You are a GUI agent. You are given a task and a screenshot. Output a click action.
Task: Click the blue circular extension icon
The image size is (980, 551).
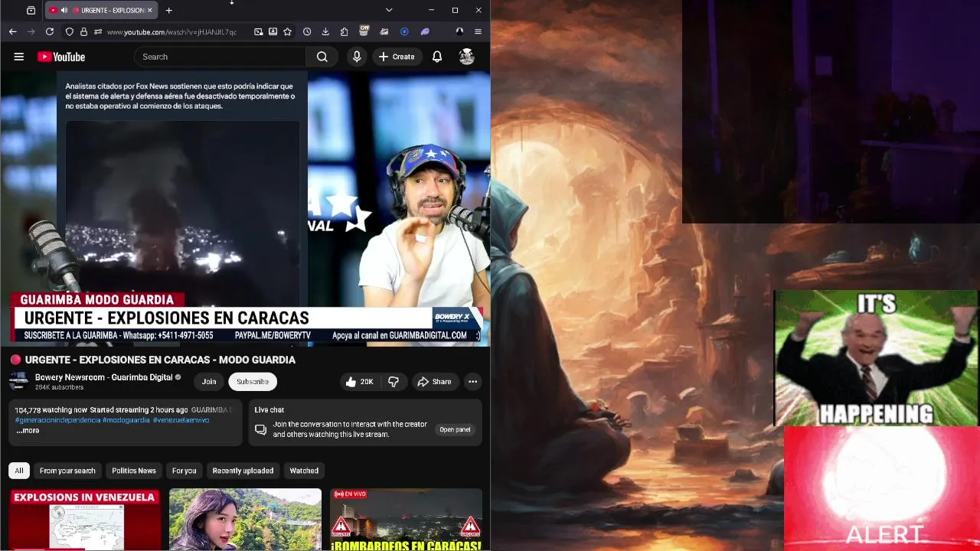404,31
